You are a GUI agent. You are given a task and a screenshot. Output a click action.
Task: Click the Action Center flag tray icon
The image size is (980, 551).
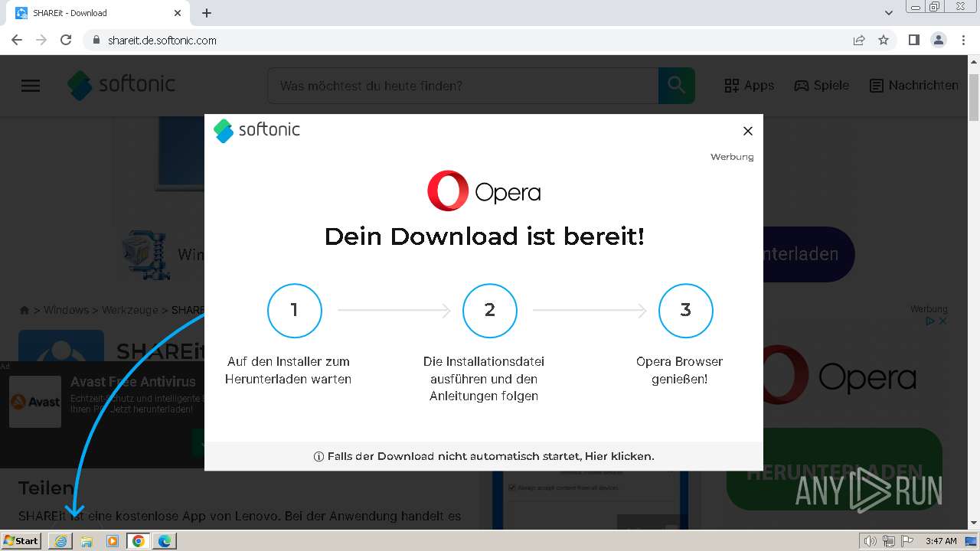(x=906, y=541)
